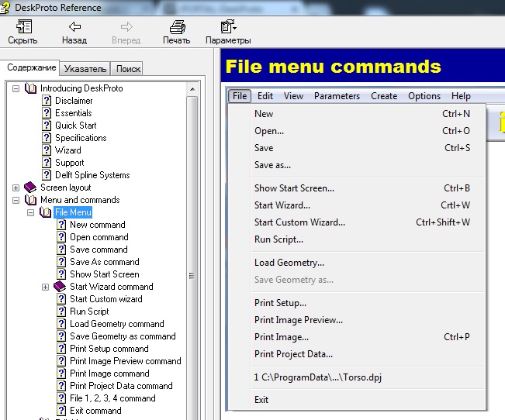The image size is (505, 420).
Task: Click the help page icon beside Support
Action: coord(47,163)
